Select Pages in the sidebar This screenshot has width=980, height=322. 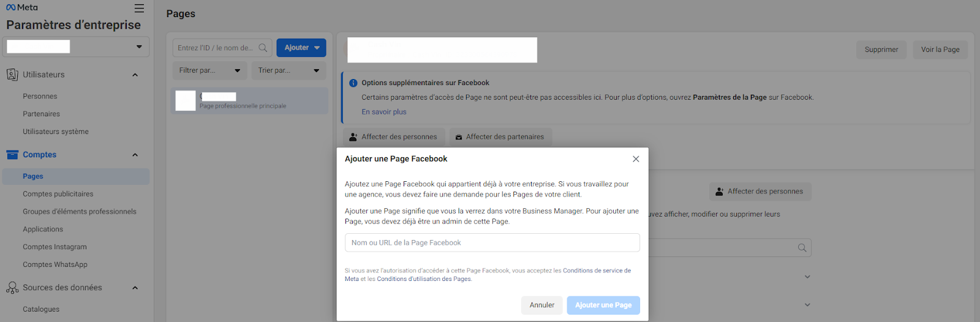coord(76,176)
